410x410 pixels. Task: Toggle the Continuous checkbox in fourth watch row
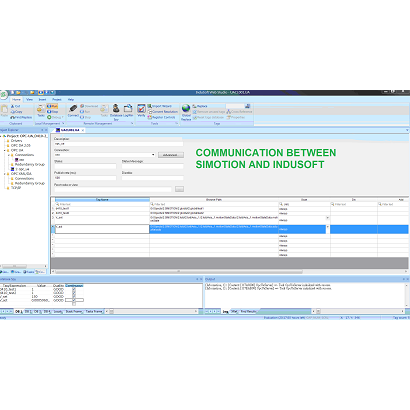click(74, 300)
